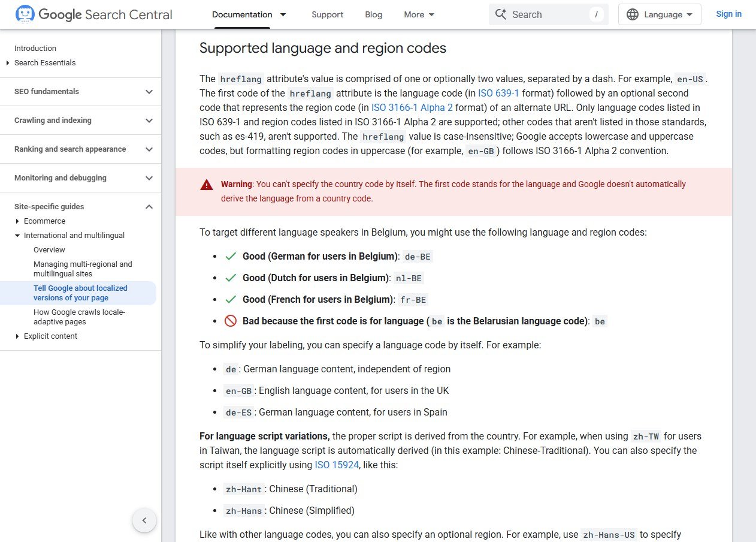Open How Google crawls locale-adaptive pages
756x542 pixels.
coord(79,317)
